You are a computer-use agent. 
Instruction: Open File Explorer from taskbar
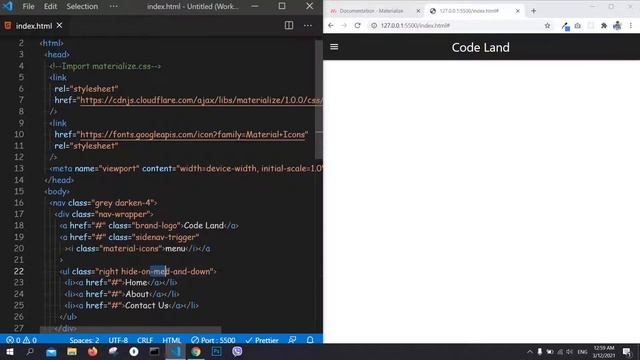tap(72, 352)
